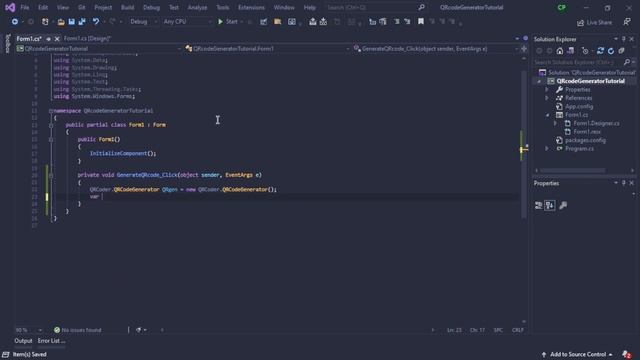Click the bookmark toggle icon in toolbar
The image size is (640, 360).
pyautogui.click(x=420, y=22)
